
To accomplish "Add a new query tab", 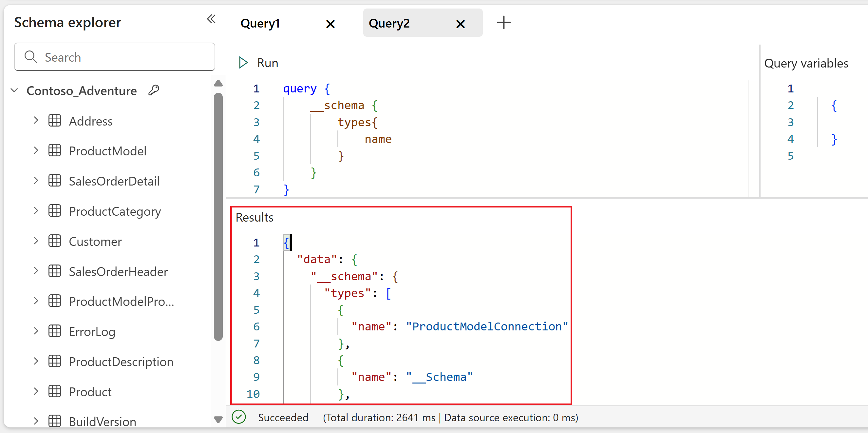I will [503, 23].
